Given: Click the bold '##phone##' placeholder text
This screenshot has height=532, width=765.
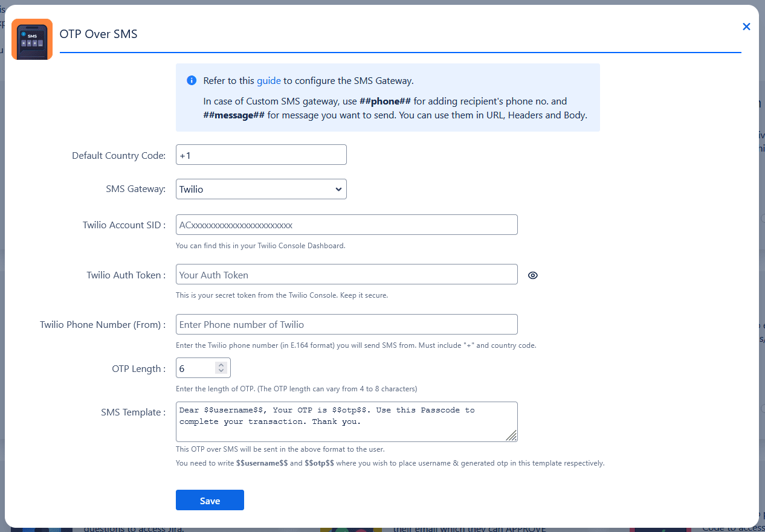Looking at the screenshot, I should [x=385, y=101].
